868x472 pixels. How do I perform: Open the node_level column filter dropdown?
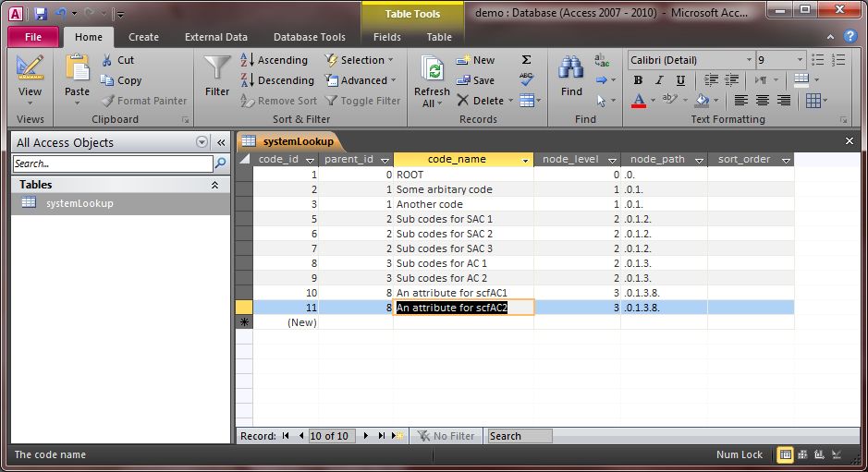[612, 160]
